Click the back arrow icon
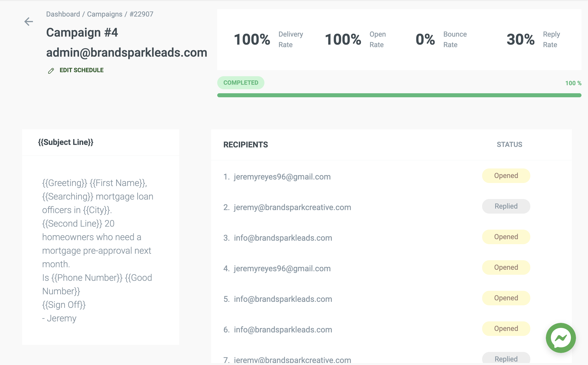Image resolution: width=588 pixels, height=365 pixels. (29, 22)
